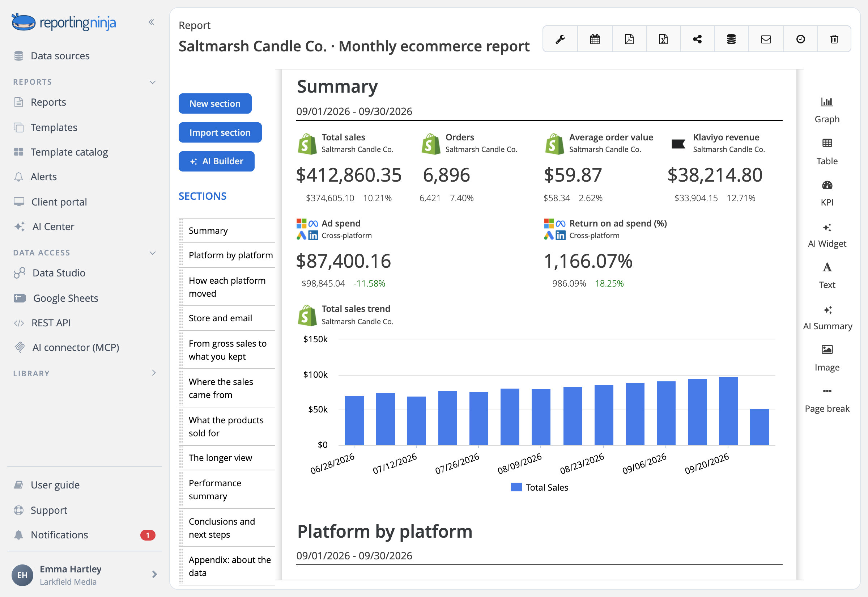Open the Alerts page

click(35, 177)
